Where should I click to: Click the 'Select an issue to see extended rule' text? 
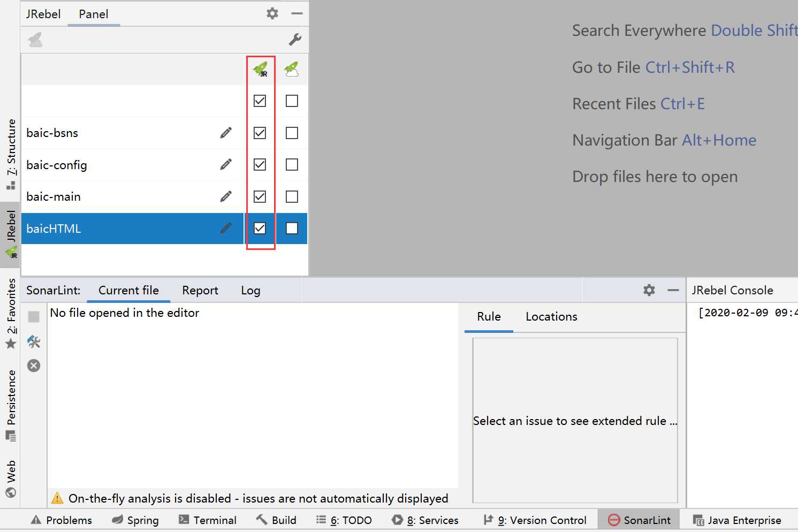pyautogui.click(x=575, y=421)
